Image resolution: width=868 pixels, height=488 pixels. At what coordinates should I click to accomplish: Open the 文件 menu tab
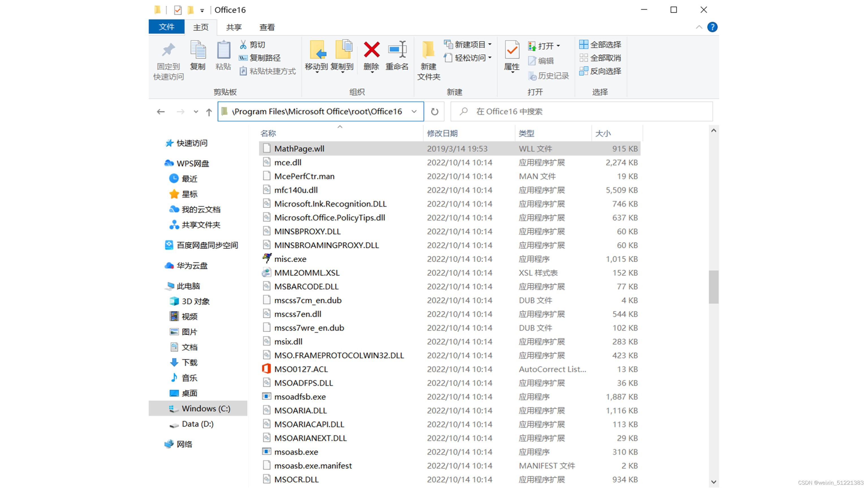[x=166, y=27]
